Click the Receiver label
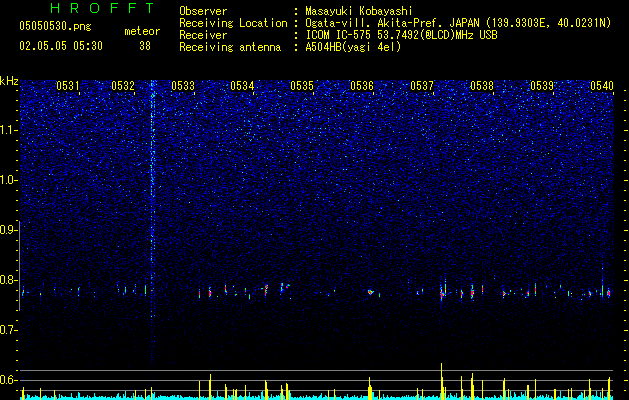629x400 pixels. pos(203,35)
